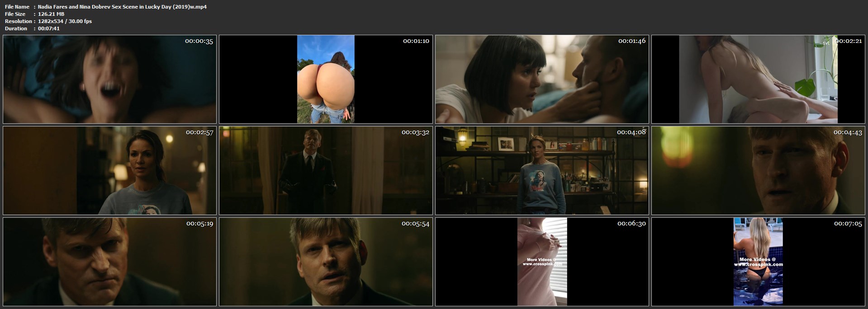View the frame captured at 00:06:30
Viewport: 868px width, 309px height.
[x=542, y=262]
